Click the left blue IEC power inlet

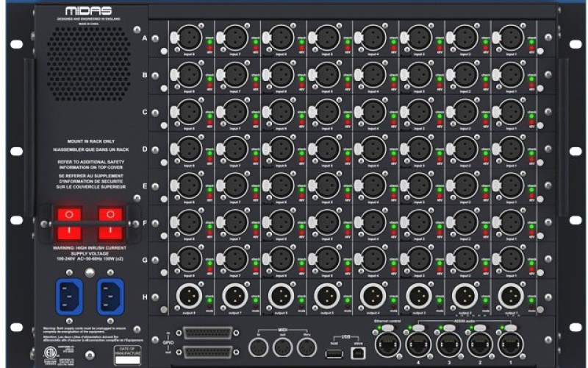pos(69,297)
